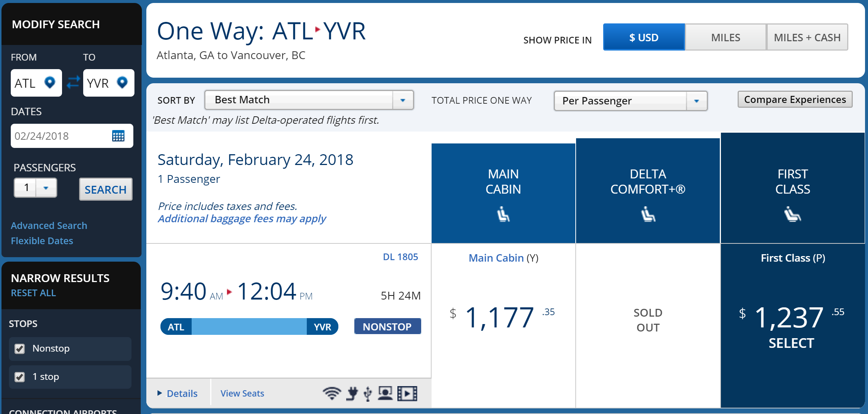Switch price display to MILES + CASH
The height and width of the screenshot is (414, 868).
[x=807, y=38]
